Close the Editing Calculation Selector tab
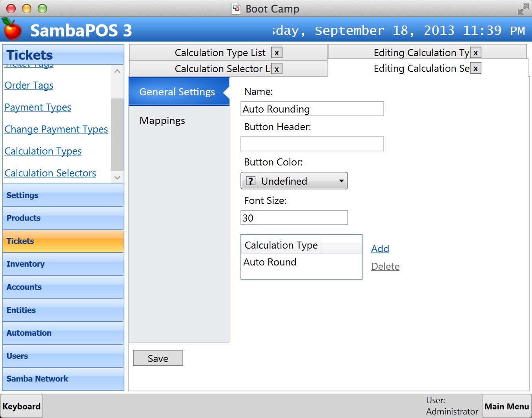 coord(476,69)
